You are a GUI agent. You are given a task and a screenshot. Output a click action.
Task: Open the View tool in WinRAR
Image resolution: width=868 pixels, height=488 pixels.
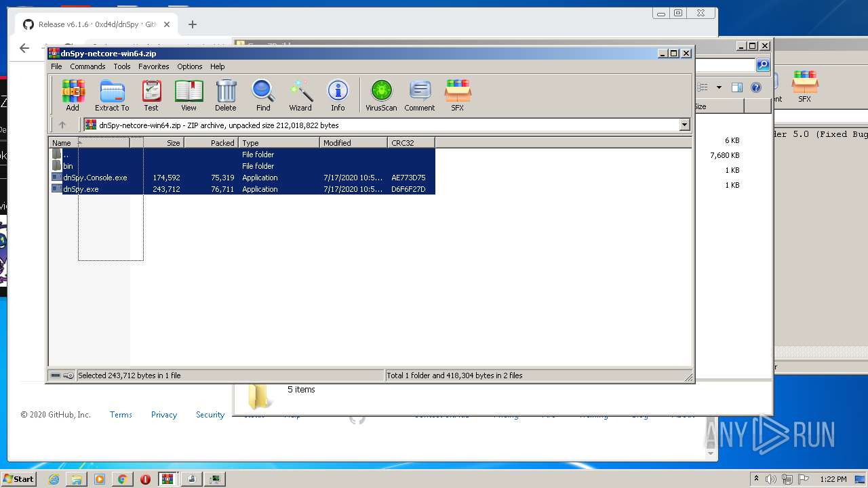coord(189,95)
